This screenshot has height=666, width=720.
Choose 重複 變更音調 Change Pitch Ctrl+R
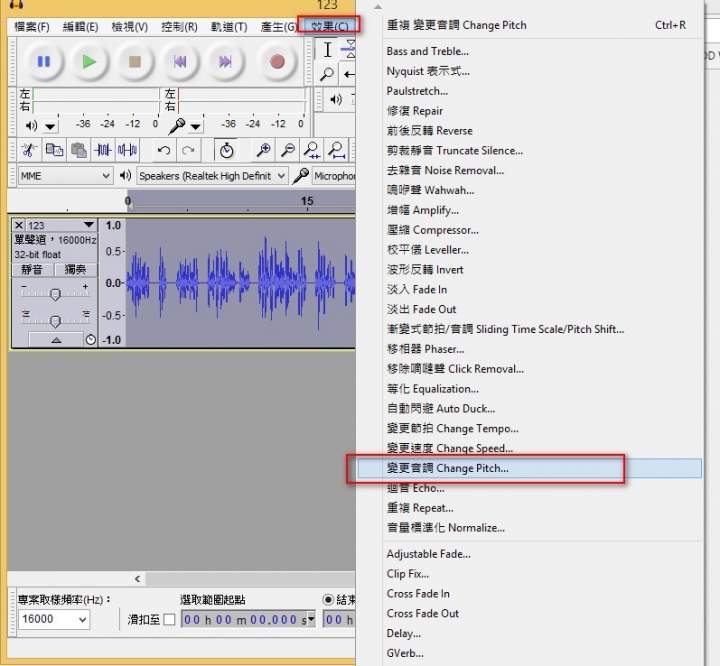[x=529, y=25]
